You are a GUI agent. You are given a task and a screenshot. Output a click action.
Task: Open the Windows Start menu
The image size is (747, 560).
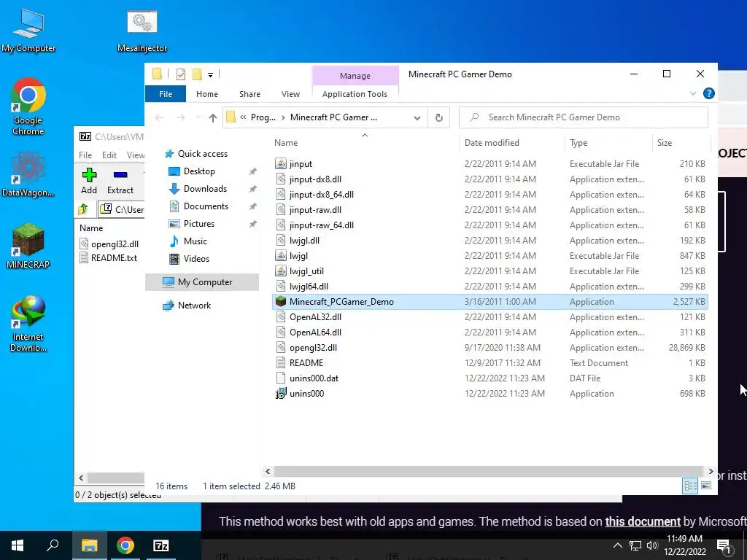[x=18, y=545]
